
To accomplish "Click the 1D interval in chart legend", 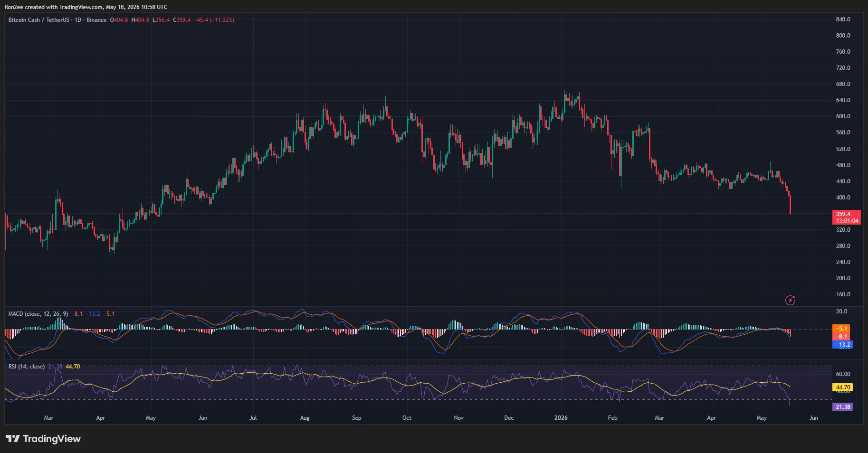I will pos(78,20).
